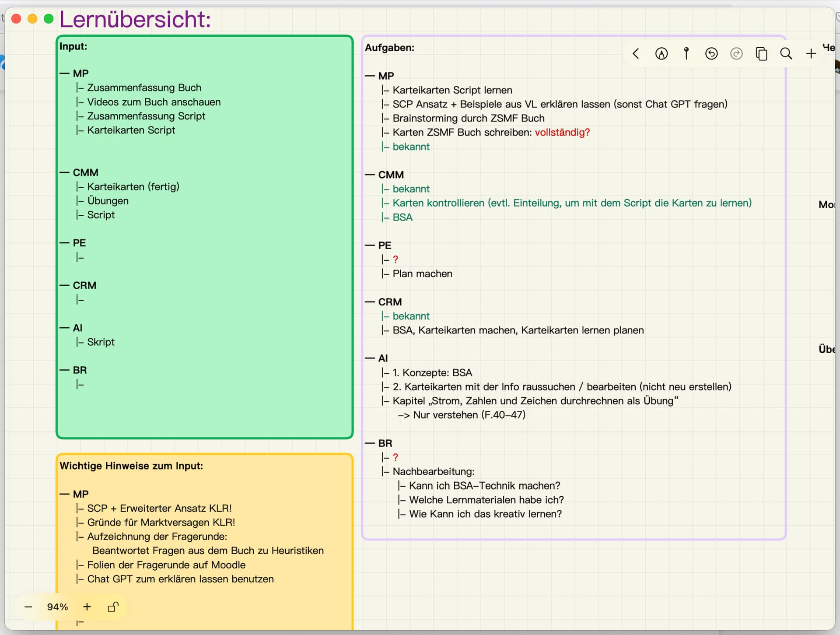
Task: Click the pin tool icon
Action: 686,53
